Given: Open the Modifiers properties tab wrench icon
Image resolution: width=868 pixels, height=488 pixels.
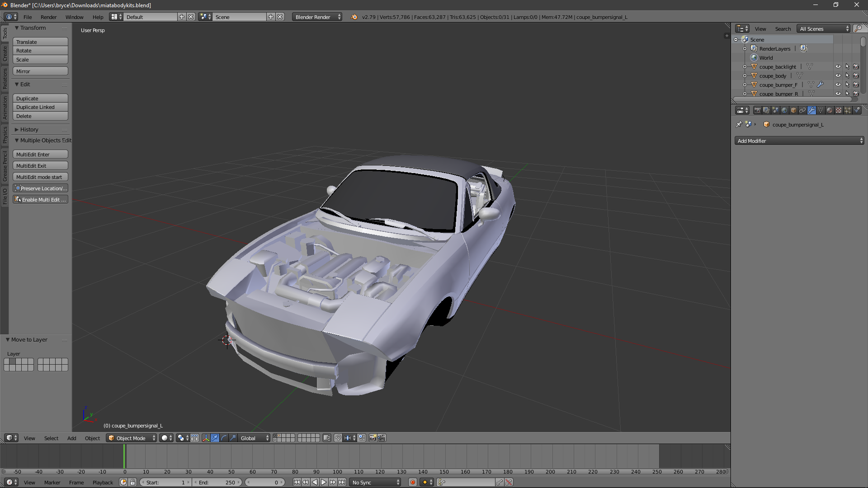Looking at the screenshot, I should 811,110.
